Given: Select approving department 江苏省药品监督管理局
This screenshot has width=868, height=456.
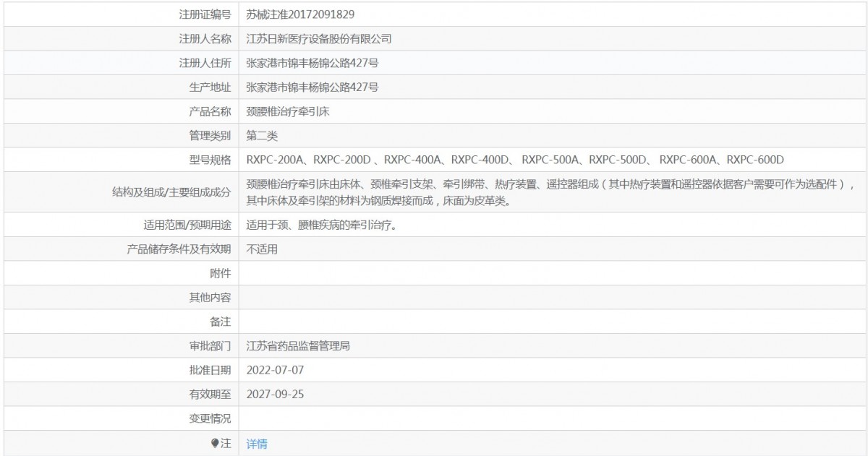Looking at the screenshot, I should pos(299,346).
